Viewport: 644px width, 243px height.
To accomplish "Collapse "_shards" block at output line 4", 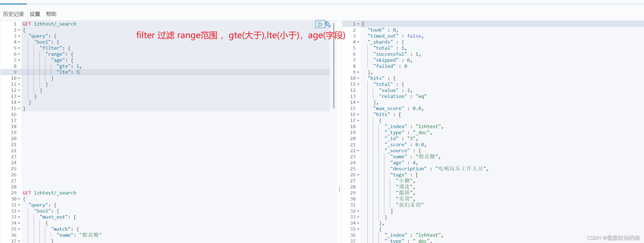I will pos(358,42).
